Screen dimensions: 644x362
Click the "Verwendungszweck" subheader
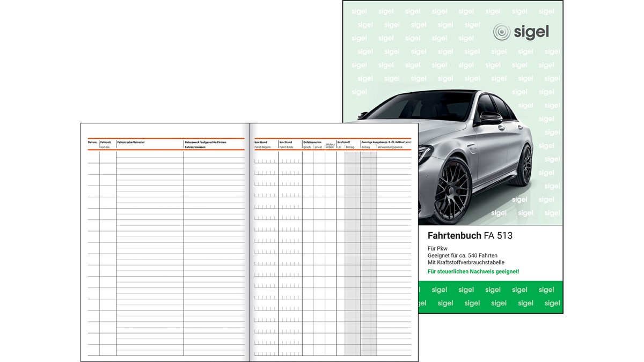click(390, 146)
